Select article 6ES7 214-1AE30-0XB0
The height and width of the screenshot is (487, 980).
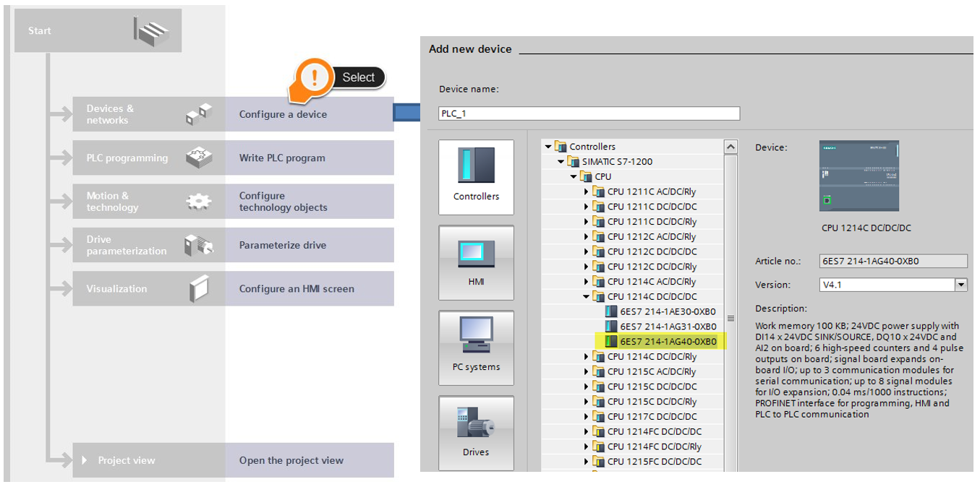tap(668, 311)
